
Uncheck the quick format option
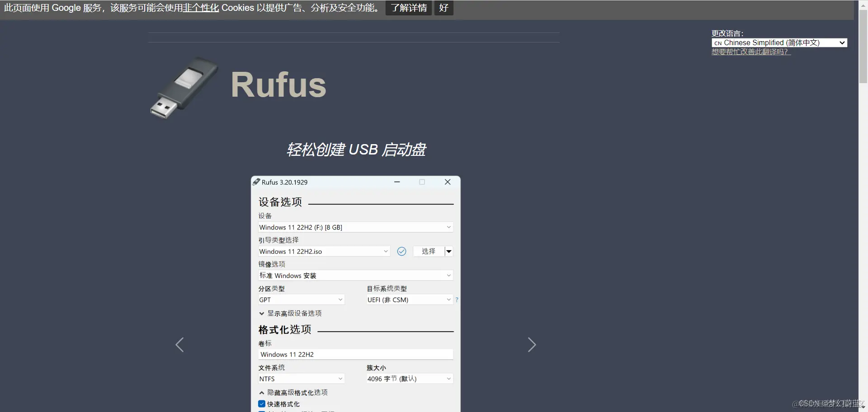tap(262, 403)
